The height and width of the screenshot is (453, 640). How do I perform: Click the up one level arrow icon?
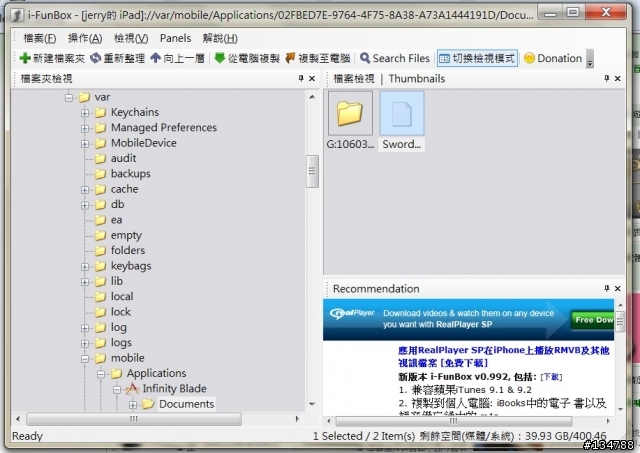tap(156, 58)
